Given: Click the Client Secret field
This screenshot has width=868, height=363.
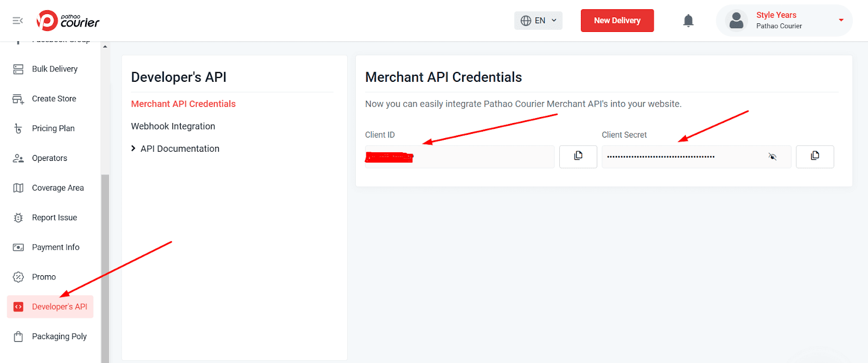Looking at the screenshot, I should coord(696,157).
